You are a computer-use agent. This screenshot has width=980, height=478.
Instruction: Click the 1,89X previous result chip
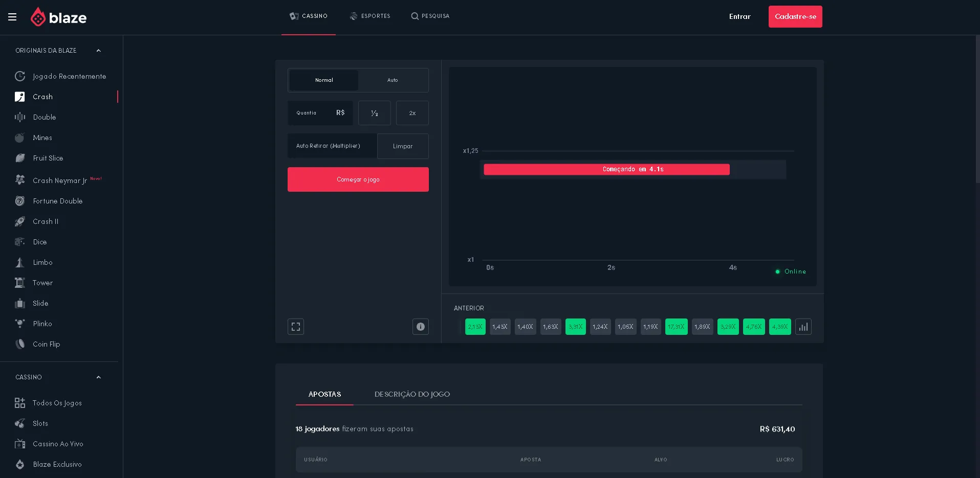[x=703, y=327]
